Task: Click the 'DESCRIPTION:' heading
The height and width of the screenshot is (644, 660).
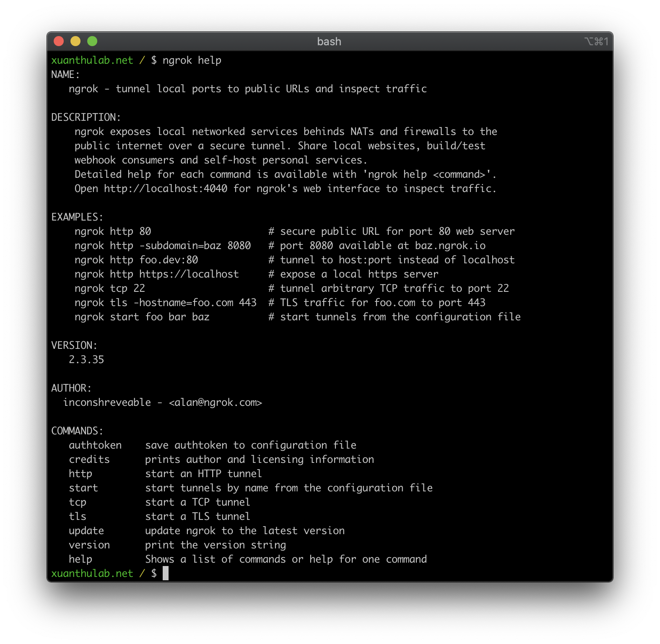Action: 86,117
